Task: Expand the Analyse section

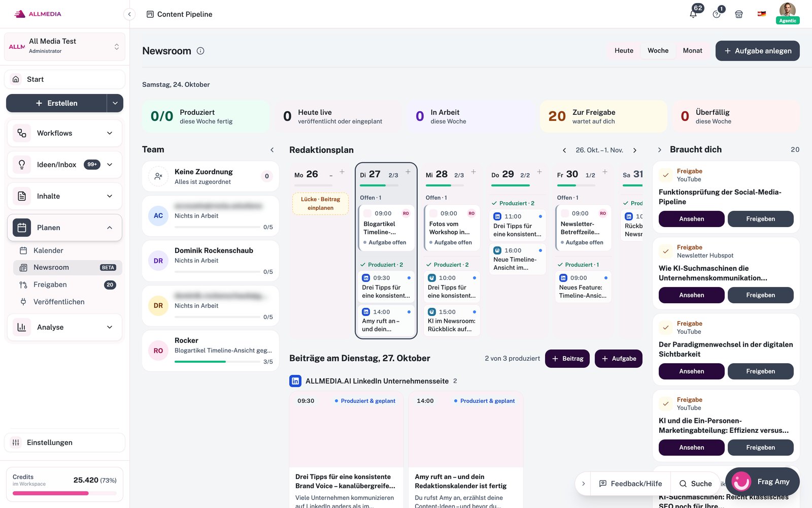Action: click(64, 327)
